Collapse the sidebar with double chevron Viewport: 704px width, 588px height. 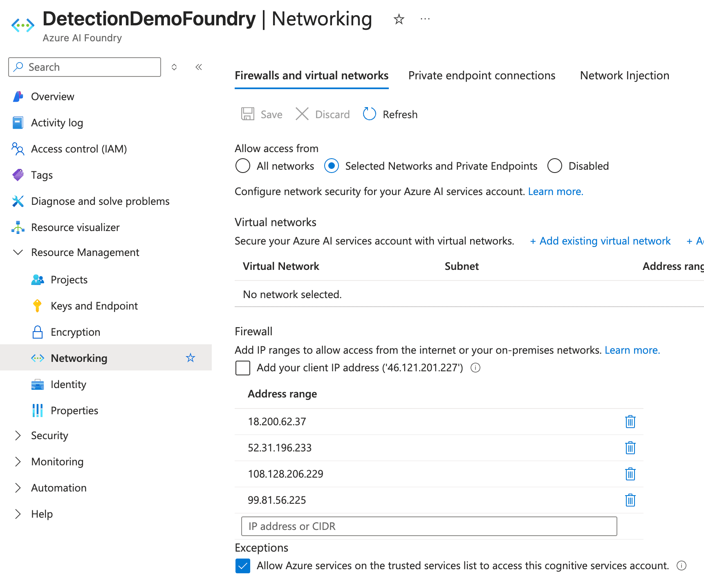tap(199, 67)
